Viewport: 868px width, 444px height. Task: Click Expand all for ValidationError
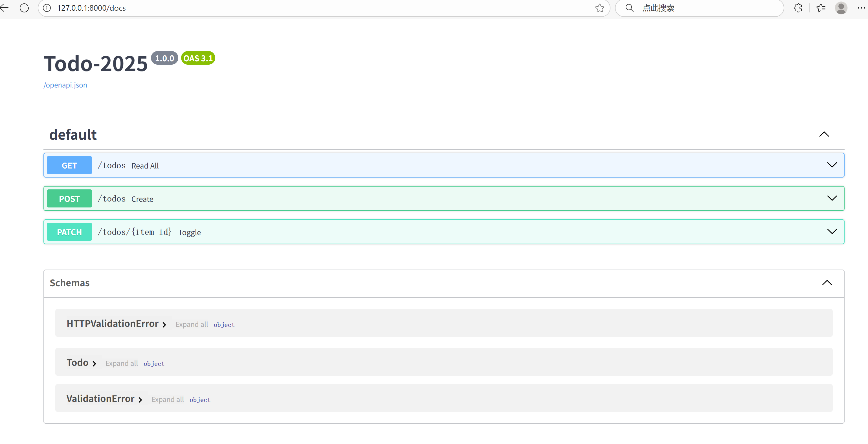tap(168, 399)
